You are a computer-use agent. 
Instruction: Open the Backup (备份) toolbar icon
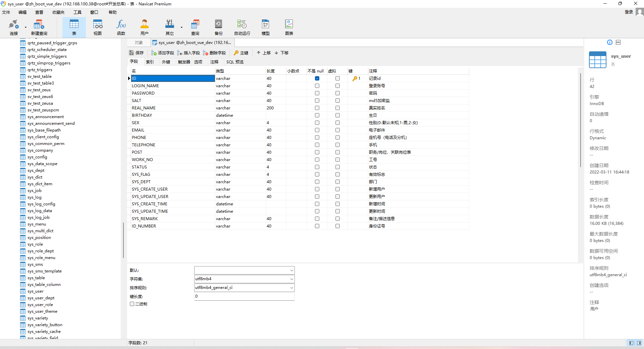[x=218, y=27]
